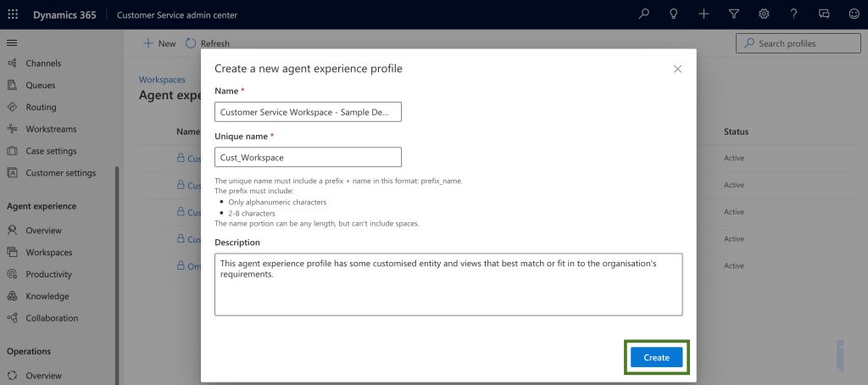Open the lightbulb insights icon
The height and width of the screenshot is (385, 868).
pos(674,14)
